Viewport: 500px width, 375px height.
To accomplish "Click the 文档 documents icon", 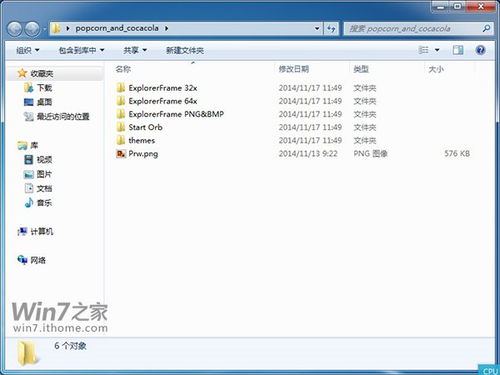I will click(x=29, y=188).
